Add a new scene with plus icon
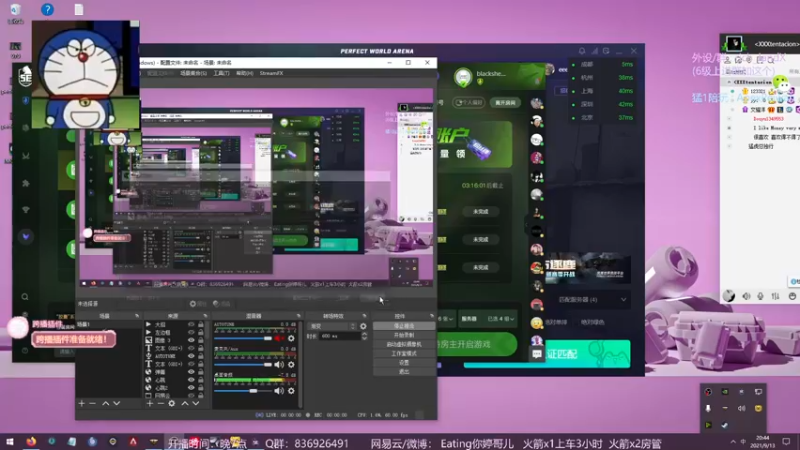 (x=82, y=404)
